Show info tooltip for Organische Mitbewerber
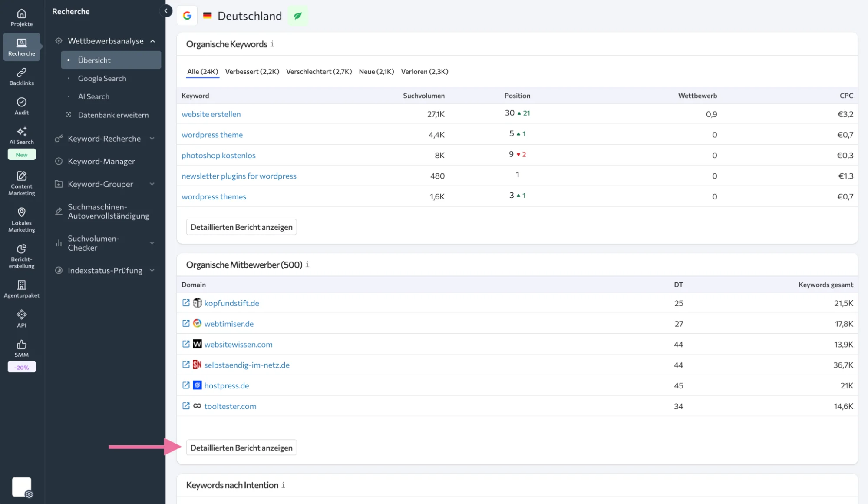 pyautogui.click(x=307, y=265)
